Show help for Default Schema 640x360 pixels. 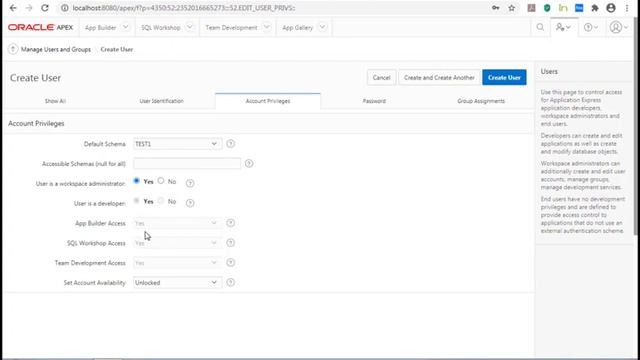coord(231,144)
